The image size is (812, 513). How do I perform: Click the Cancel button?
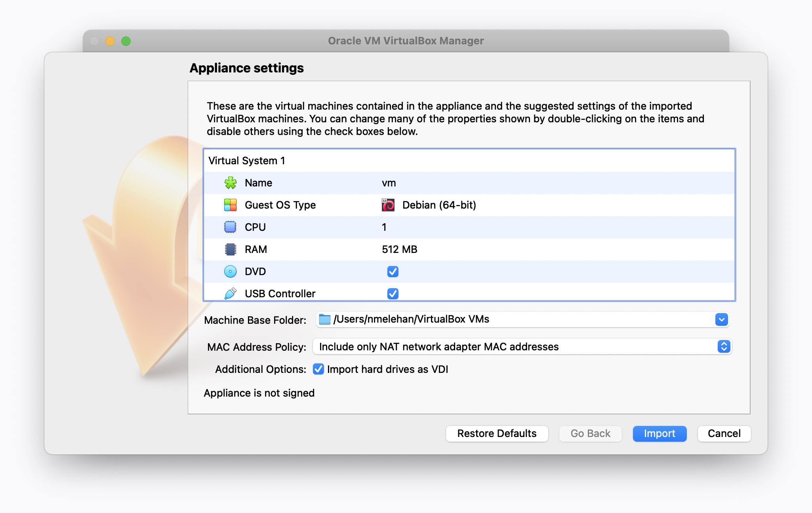click(724, 433)
